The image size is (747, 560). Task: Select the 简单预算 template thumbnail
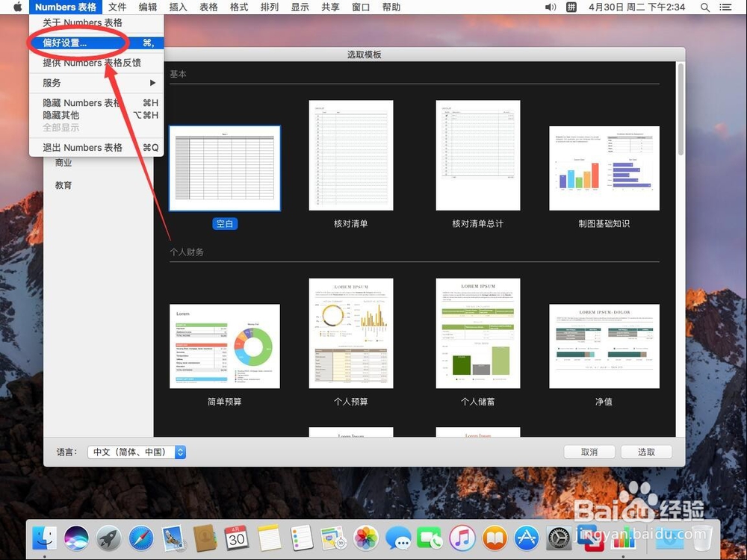point(225,346)
